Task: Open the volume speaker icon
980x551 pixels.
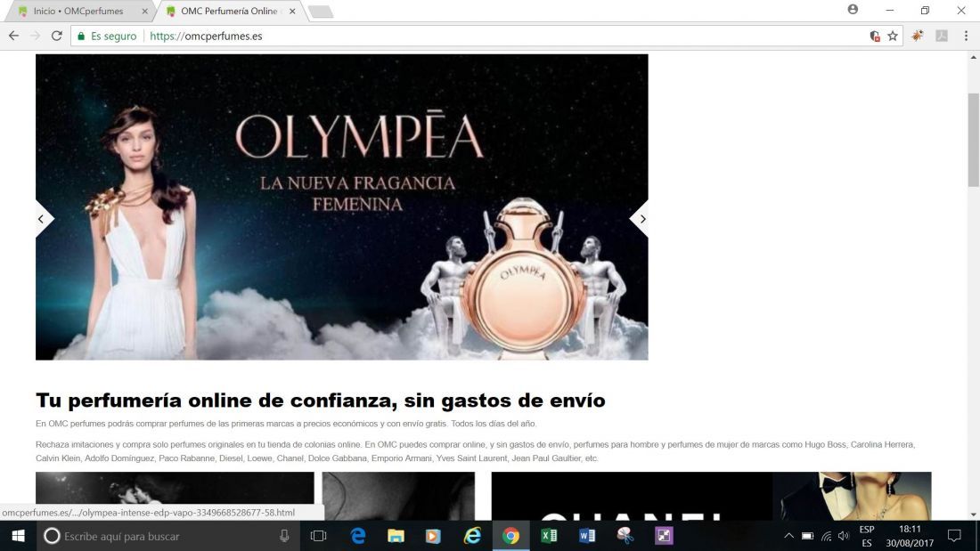Action: pyautogui.click(x=844, y=536)
